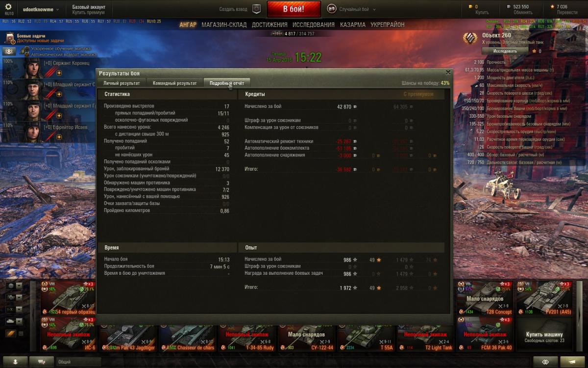Open the tank silhouette filter dropdown
The height and width of the screenshot is (368, 588).
(14, 321)
